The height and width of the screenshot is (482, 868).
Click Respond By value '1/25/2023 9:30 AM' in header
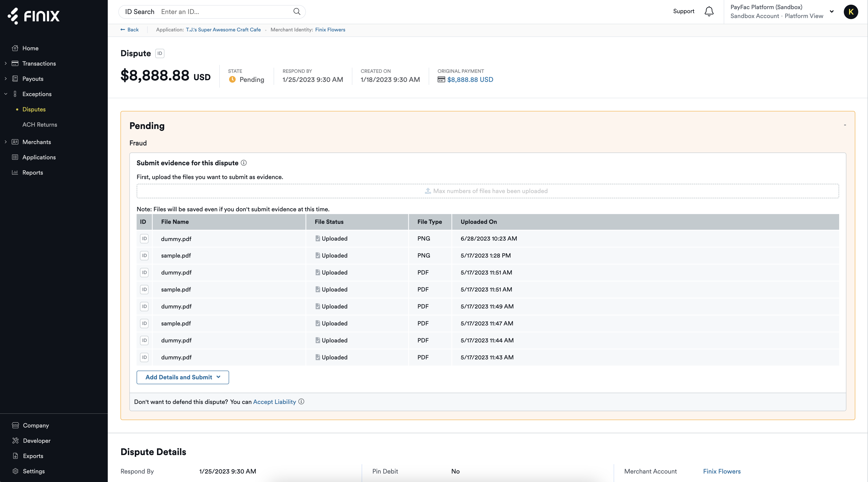(313, 80)
